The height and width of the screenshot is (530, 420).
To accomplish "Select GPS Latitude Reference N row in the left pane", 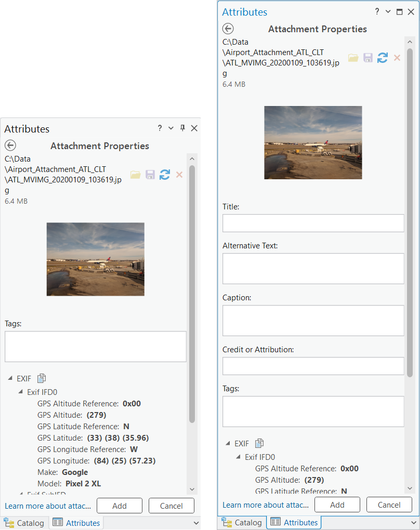I will coord(84,427).
